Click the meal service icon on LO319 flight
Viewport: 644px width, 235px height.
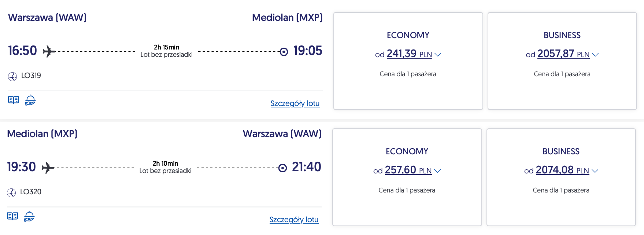[30, 100]
